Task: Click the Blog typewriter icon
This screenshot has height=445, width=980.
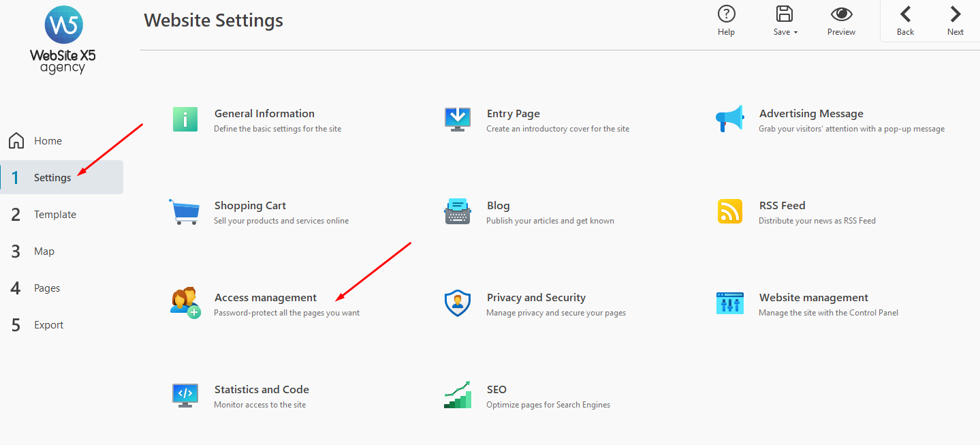Action: [x=457, y=211]
